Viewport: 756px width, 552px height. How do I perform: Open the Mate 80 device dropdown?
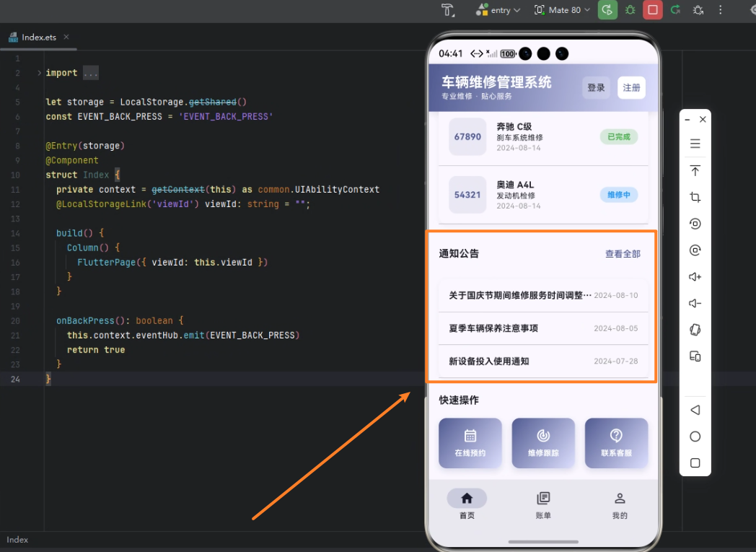click(562, 10)
